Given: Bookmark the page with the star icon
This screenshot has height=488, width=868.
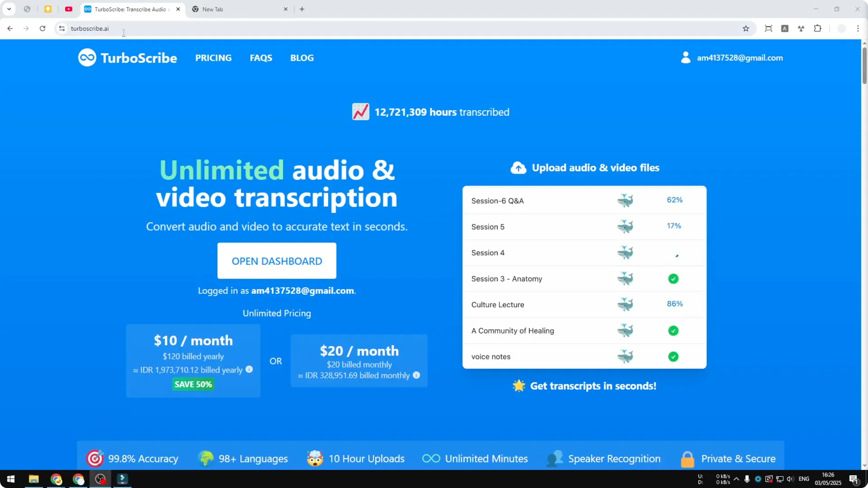Looking at the screenshot, I should [746, 28].
